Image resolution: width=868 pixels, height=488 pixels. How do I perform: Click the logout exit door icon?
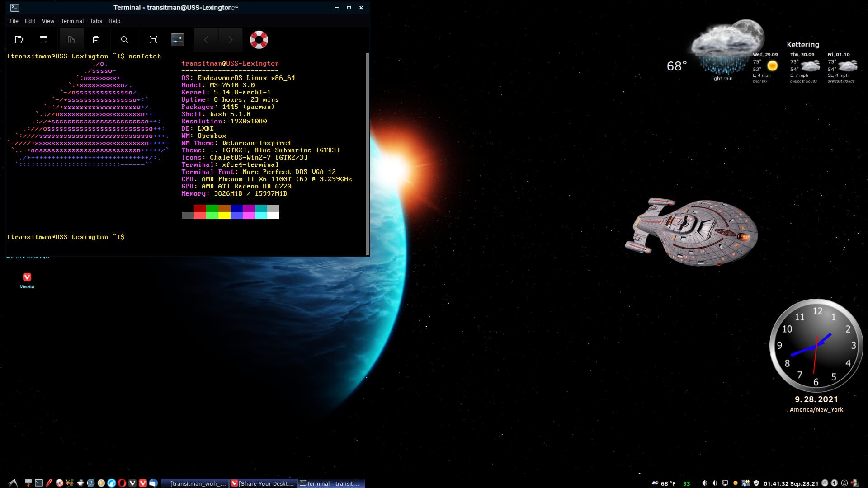point(854,483)
